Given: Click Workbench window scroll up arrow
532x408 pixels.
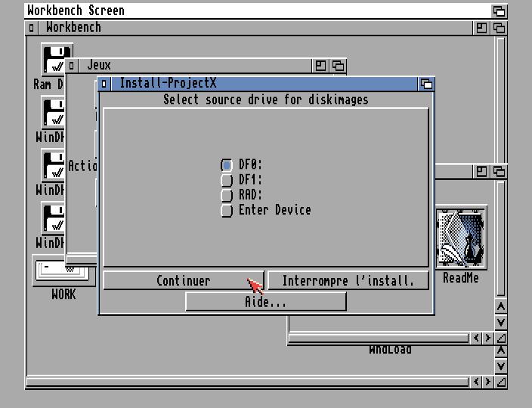Looking at the screenshot, I should [501, 351].
